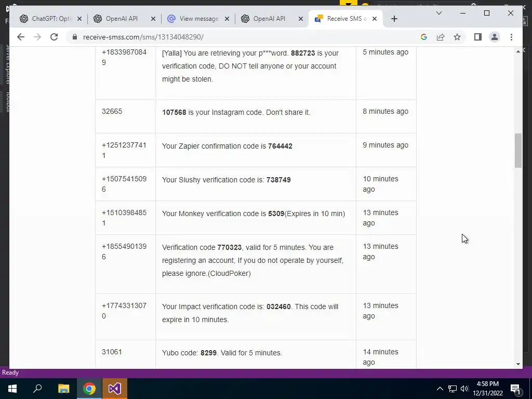Select the Impact code 032460
Screen dimensions: 532x399
pyautogui.click(x=278, y=307)
